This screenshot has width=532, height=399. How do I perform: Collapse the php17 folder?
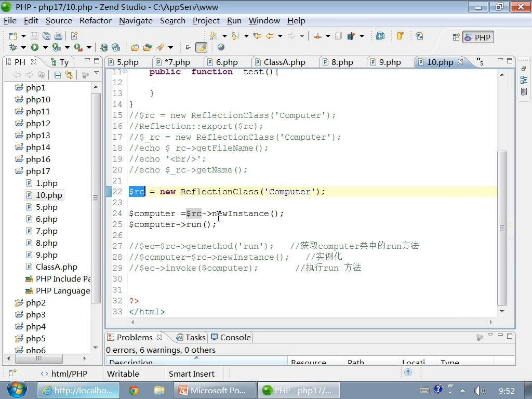19,171
